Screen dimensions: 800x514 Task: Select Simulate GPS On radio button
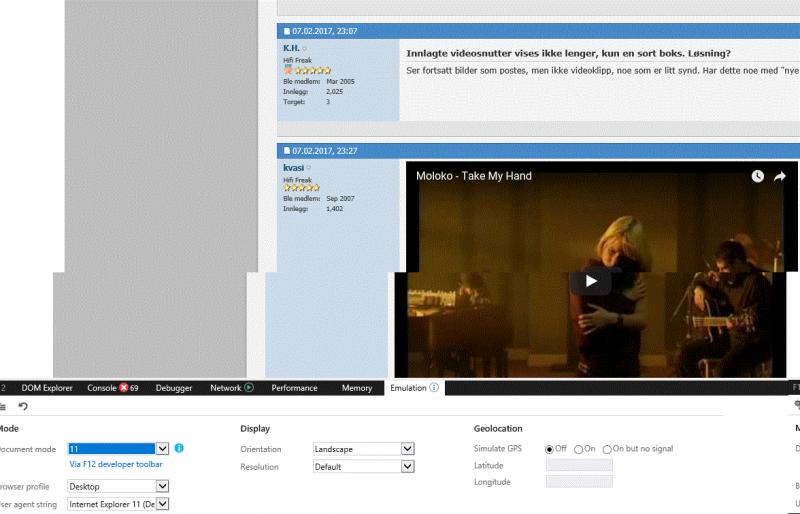coord(578,449)
